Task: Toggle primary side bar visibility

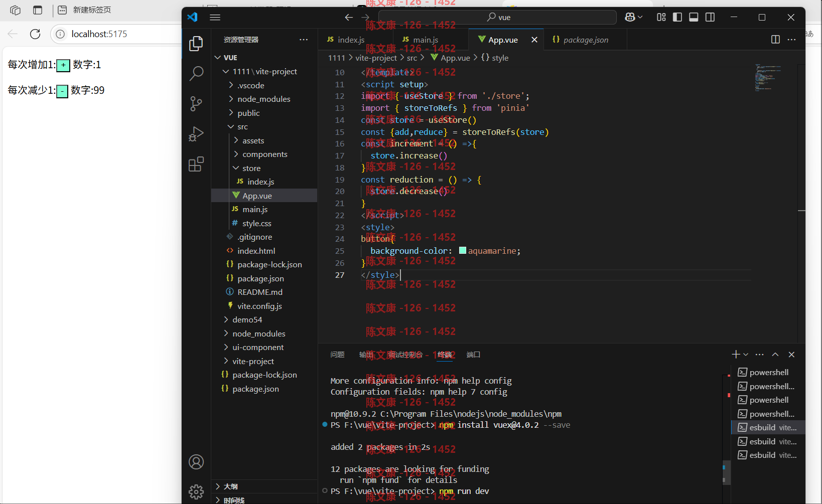Action: pos(677,17)
